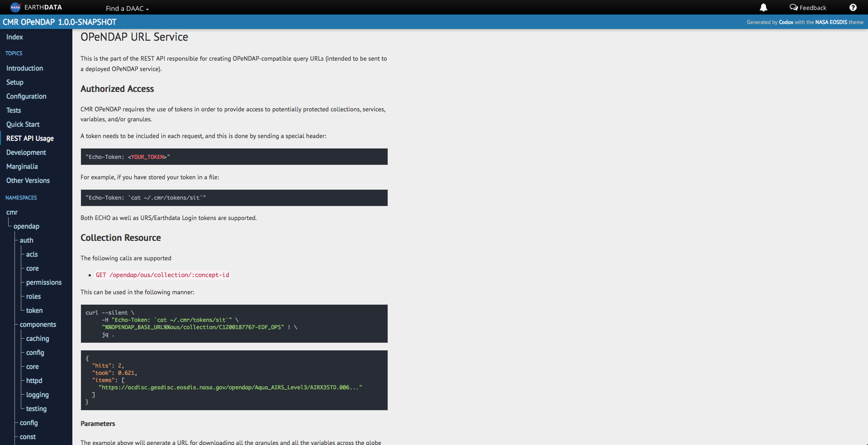Click the "took": 0.621 JSON line
Image resolution: width=868 pixels, height=445 pixels.
click(114, 373)
